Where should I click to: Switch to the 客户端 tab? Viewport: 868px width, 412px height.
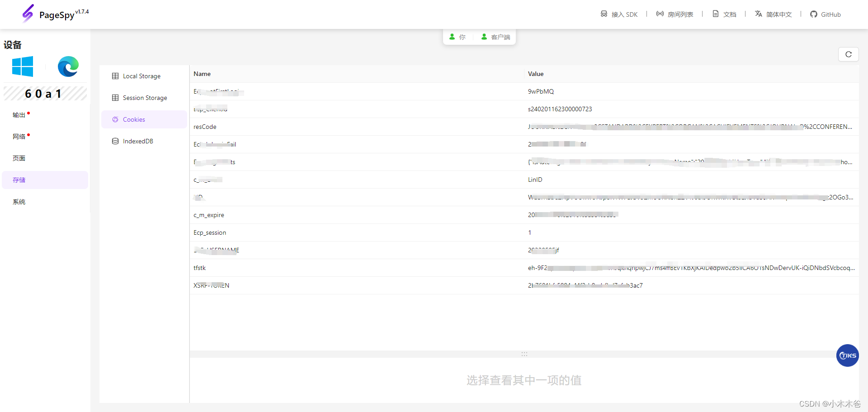(495, 37)
